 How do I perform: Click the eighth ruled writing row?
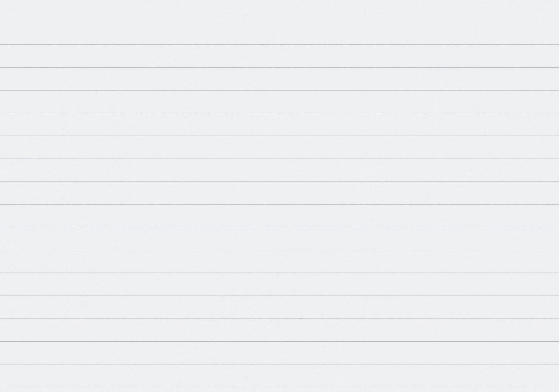(279, 216)
